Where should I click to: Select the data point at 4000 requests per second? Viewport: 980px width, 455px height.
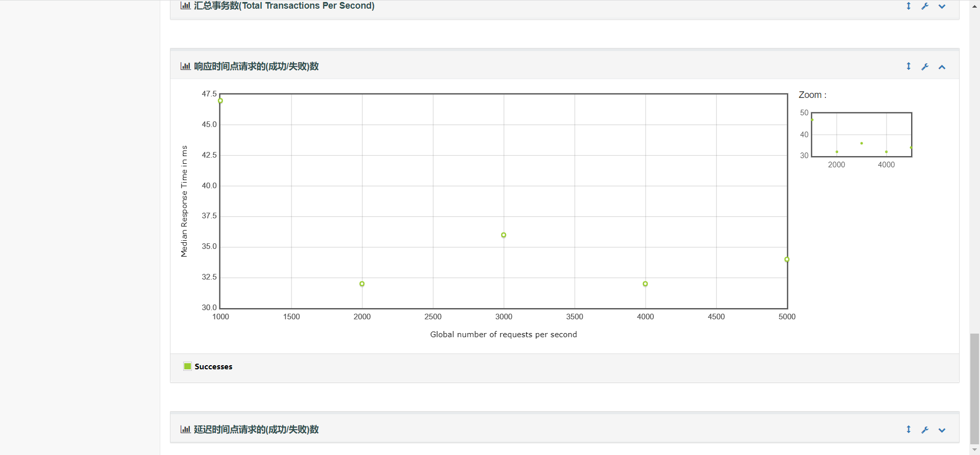point(645,284)
